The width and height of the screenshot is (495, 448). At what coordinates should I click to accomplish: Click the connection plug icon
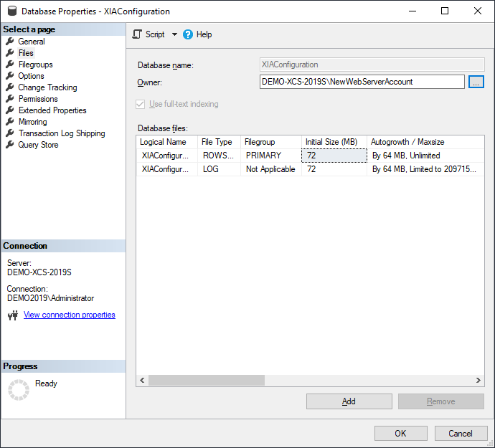[x=13, y=315]
